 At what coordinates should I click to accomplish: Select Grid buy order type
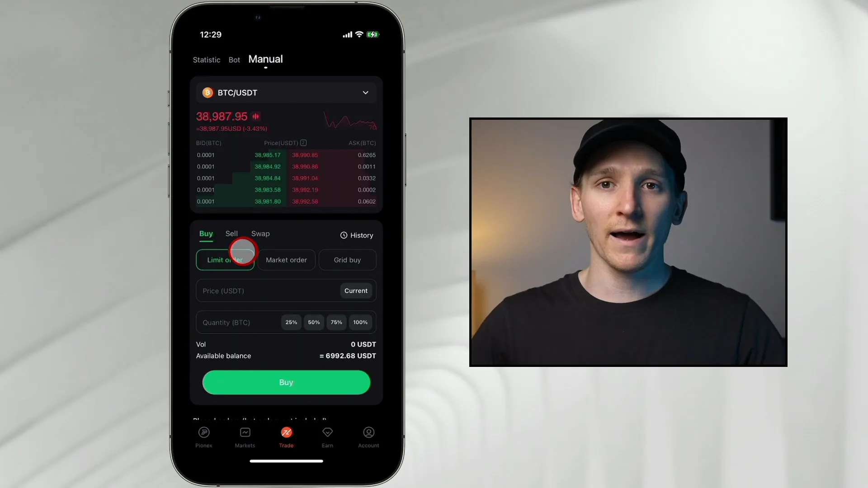point(347,259)
